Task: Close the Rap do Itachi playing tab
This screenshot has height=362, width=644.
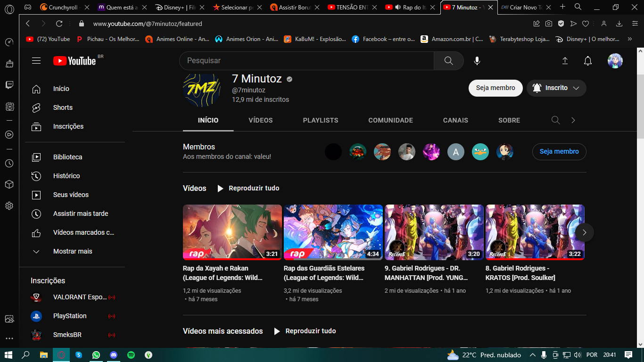Action: pyautogui.click(x=433, y=7)
